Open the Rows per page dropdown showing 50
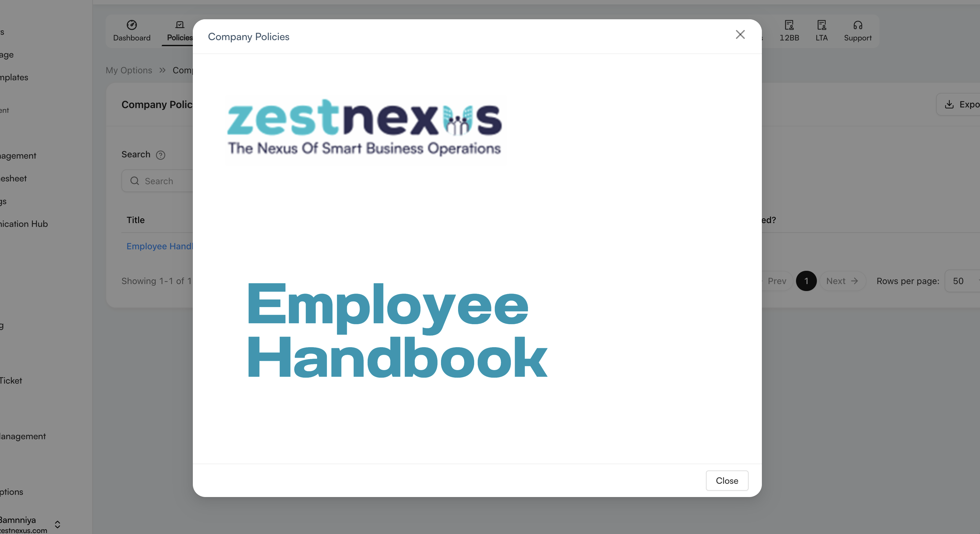Image resolution: width=980 pixels, height=534 pixels. (963, 281)
